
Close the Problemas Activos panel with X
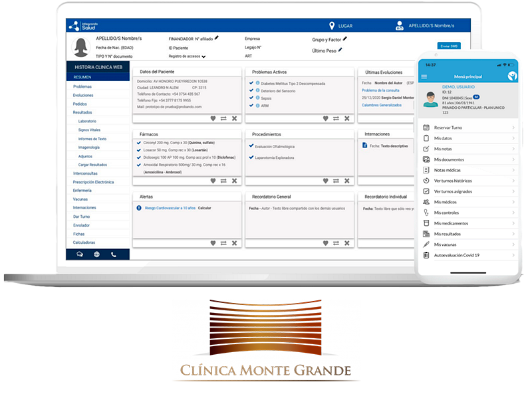click(347, 118)
